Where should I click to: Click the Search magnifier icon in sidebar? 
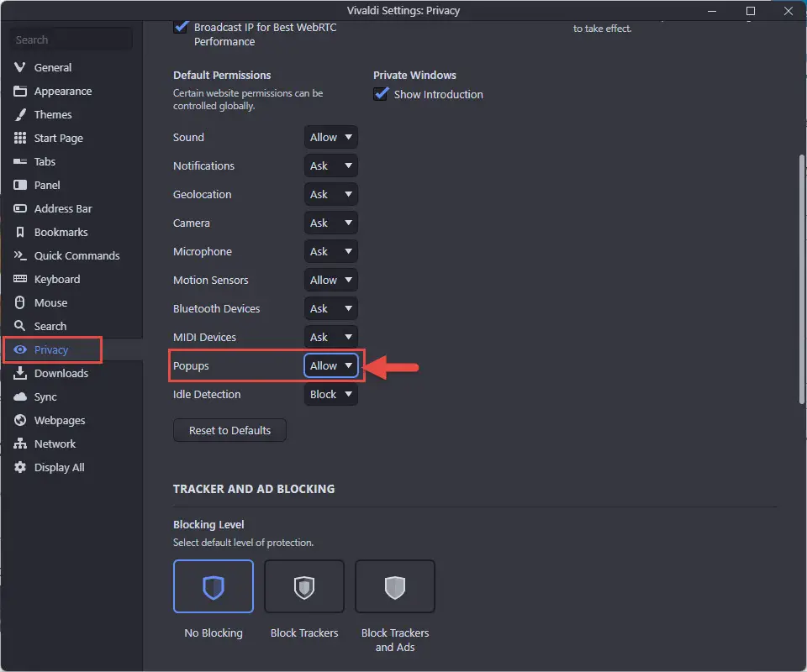pos(20,326)
